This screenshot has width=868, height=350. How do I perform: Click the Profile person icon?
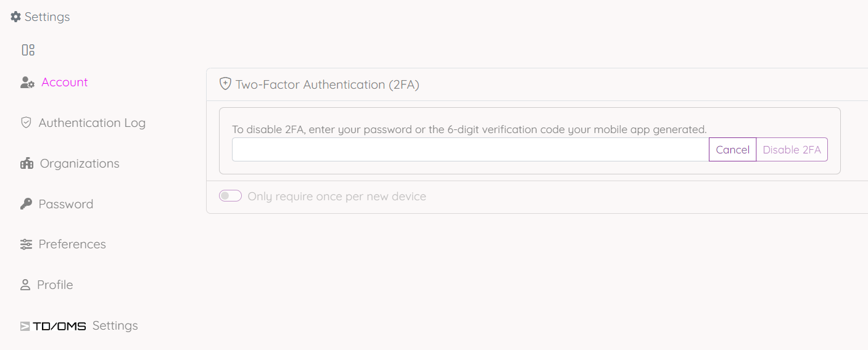coord(25,285)
